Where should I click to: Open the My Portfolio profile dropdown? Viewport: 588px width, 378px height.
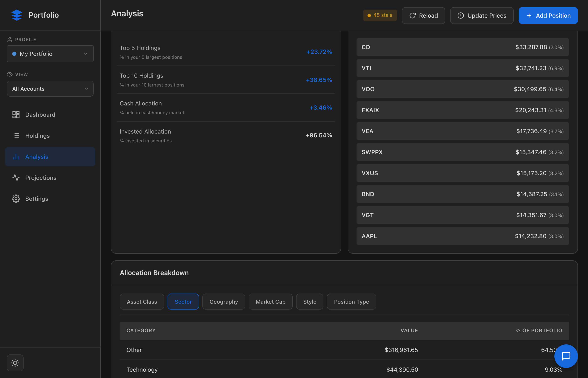[50, 54]
